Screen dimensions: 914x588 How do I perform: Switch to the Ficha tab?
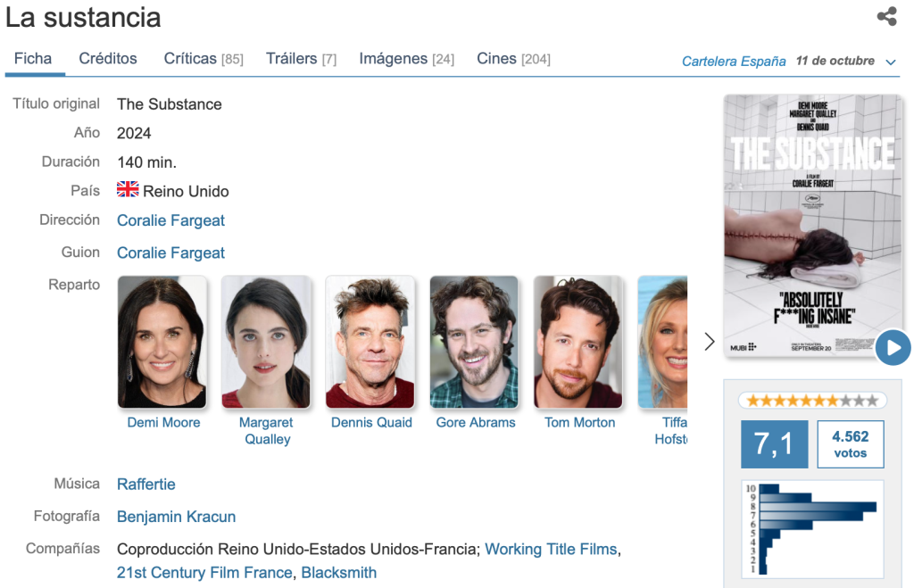point(33,59)
